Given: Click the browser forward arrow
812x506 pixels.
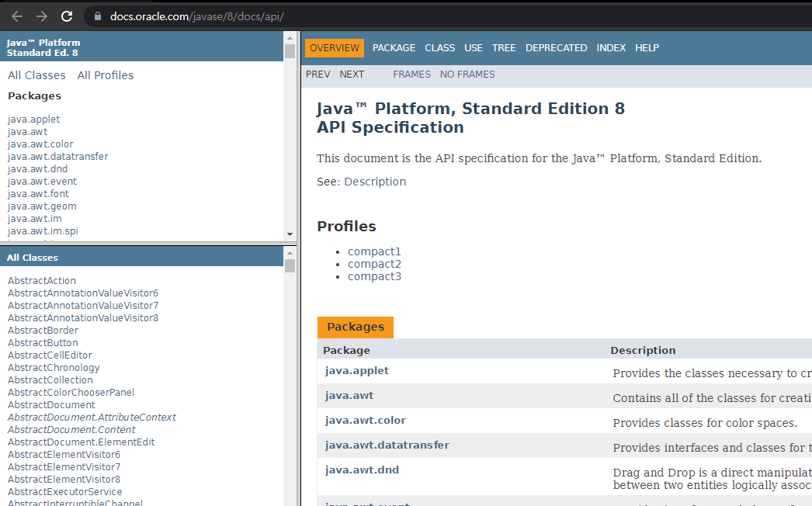Looking at the screenshot, I should [x=42, y=16].
